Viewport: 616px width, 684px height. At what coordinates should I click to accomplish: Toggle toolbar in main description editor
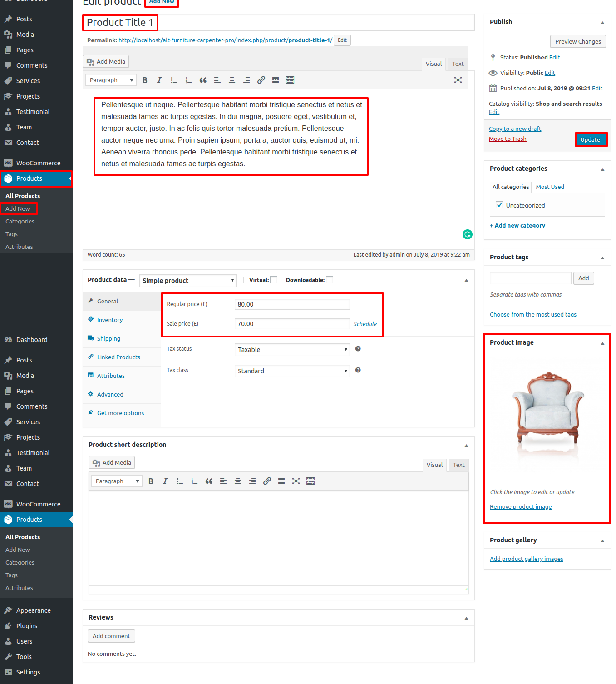[x=290, y=80]
